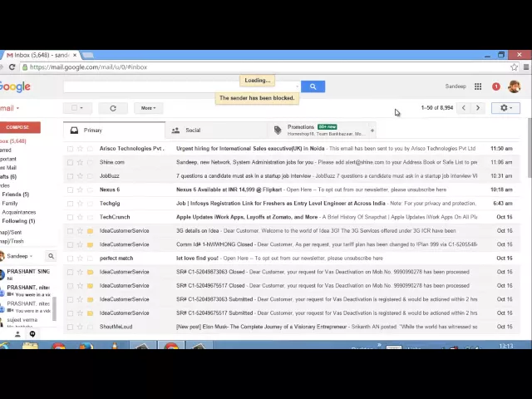Image resolution: width=532 pixels, height=399 pixels.
Task: Click the blue search magnifier button
Action: 313,86
